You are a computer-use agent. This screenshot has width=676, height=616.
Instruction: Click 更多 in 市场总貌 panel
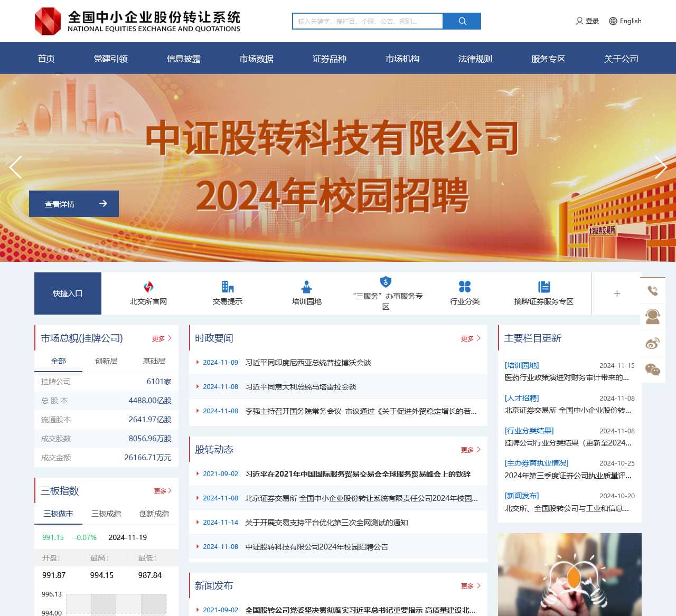[162, 338]
